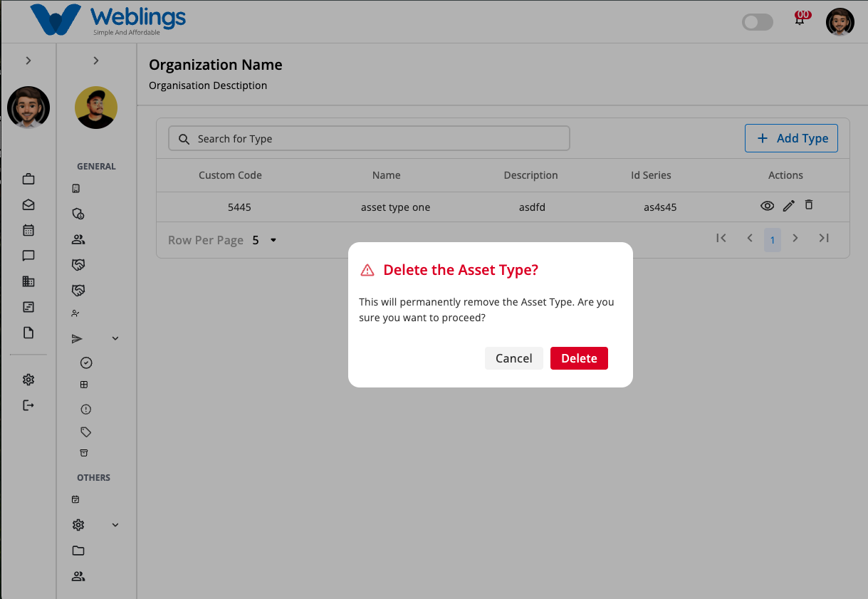868x599 pixels.
Task: Open the briefcase icon in the main sidebar
Action: 28,179
